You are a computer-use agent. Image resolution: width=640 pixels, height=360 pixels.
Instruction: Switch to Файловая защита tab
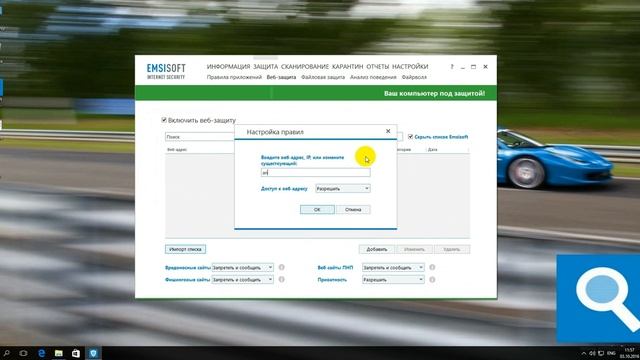(x=323, y=77)
